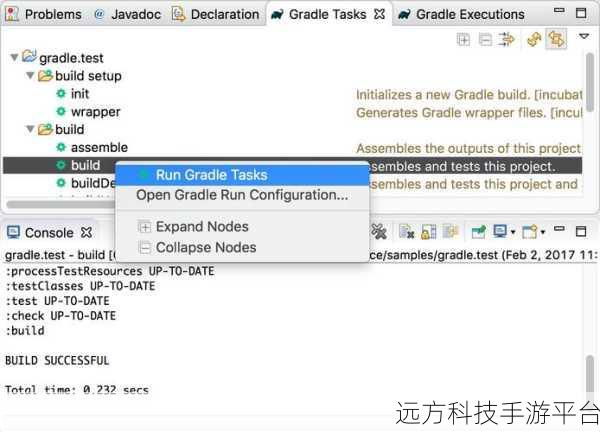Screen dimensions: 600x432
Task: Maximize the Console view panel
Action: click(x=581, y=231)
